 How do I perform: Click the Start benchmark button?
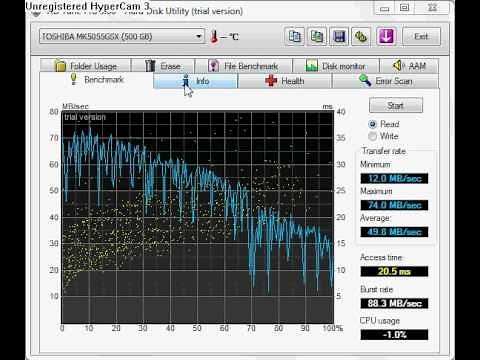point(396,105)
